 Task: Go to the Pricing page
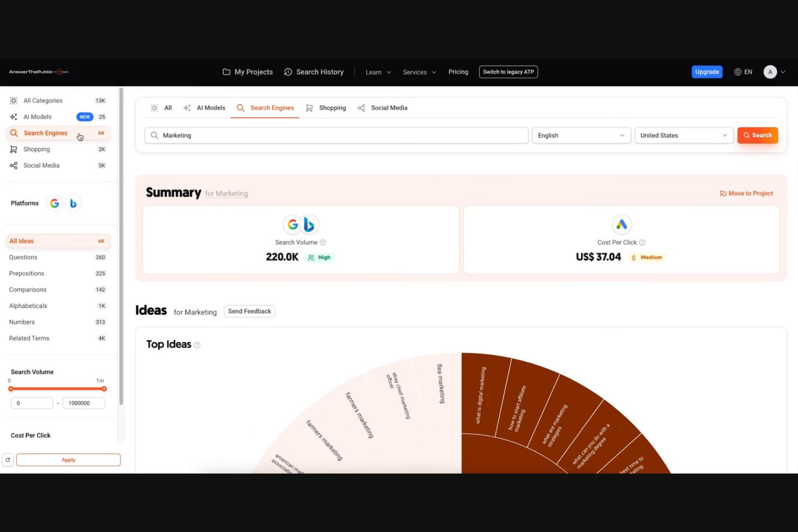[458, 72]
